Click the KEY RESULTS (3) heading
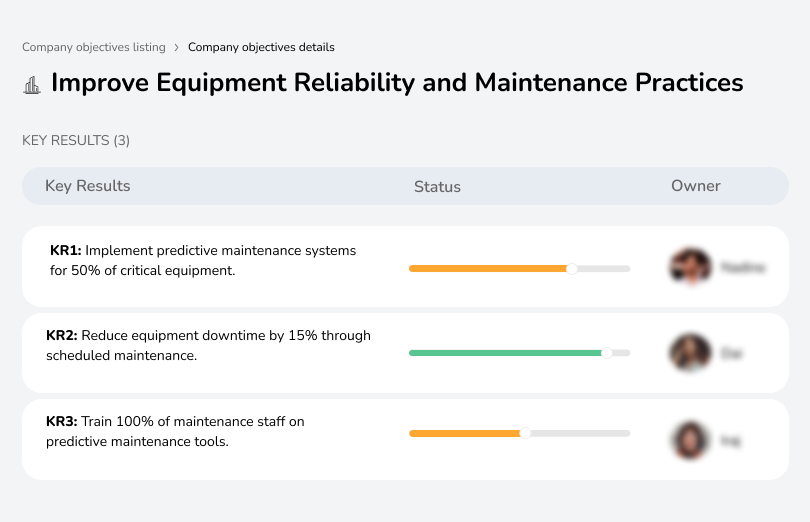This screenshot has width=810, height=522. (76, 141)
